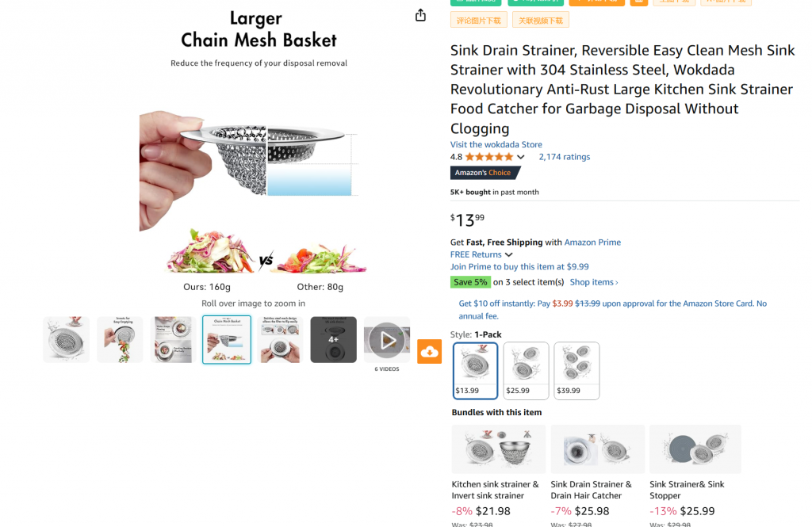Choose the $25.99 two-pack style option
The image size is (812, 527).
pos(526,370)
